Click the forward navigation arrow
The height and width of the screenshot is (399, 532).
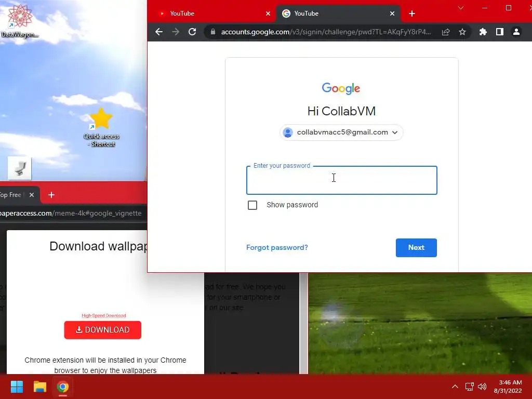pos(176,32)
